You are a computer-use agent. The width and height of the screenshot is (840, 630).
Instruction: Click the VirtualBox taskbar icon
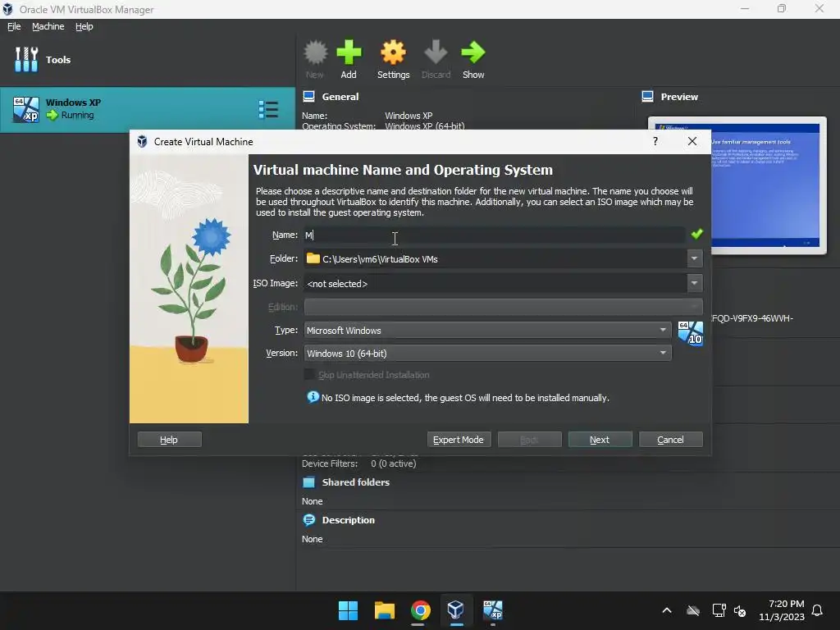point(456,610)
